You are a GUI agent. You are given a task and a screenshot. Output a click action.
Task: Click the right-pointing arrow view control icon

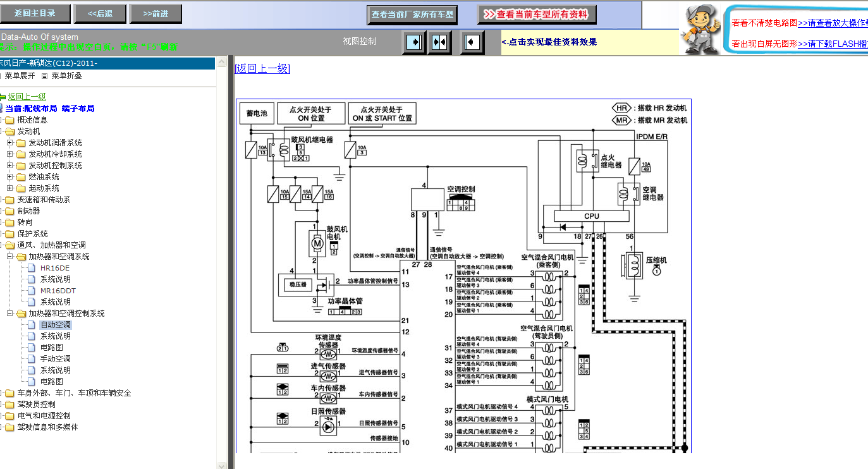pyautogui.click(x=414, y=42)
